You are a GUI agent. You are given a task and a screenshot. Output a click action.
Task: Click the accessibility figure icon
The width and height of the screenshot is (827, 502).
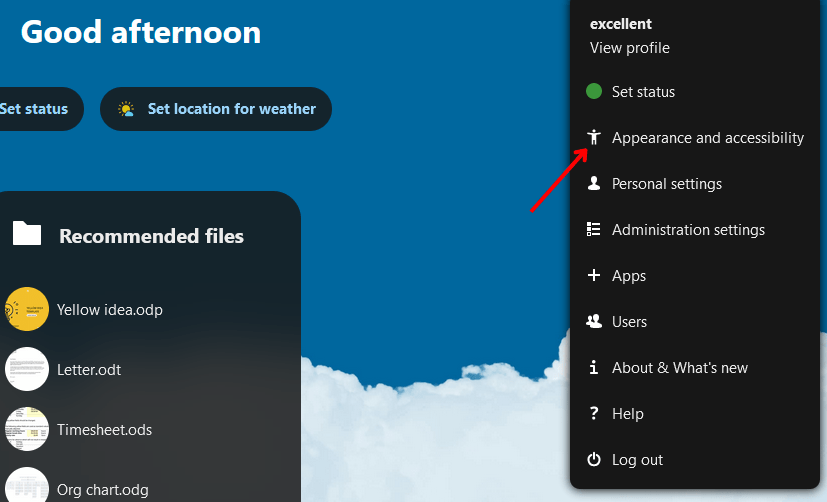pos(594,138)
